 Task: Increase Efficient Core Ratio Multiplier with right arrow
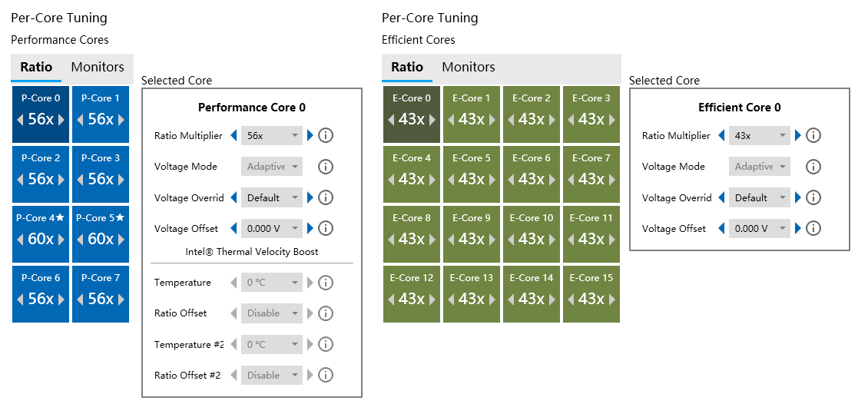[x=798, y=135]
